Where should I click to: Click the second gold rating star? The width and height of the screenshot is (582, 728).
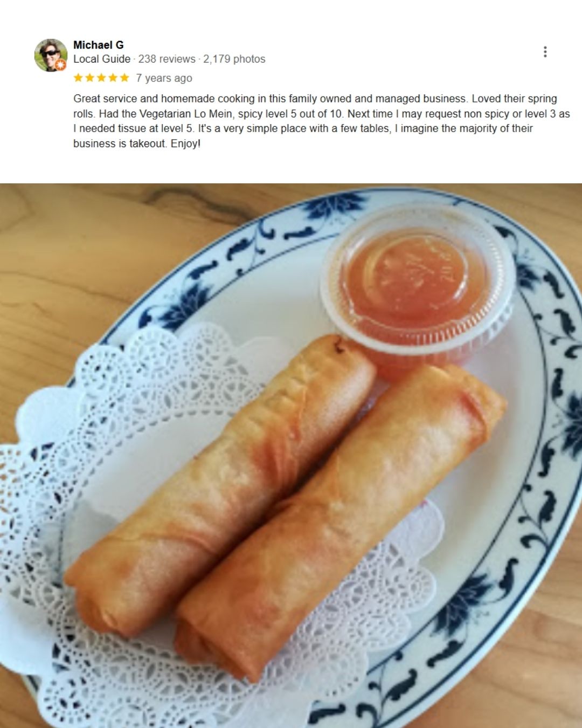tap(89, 78)
